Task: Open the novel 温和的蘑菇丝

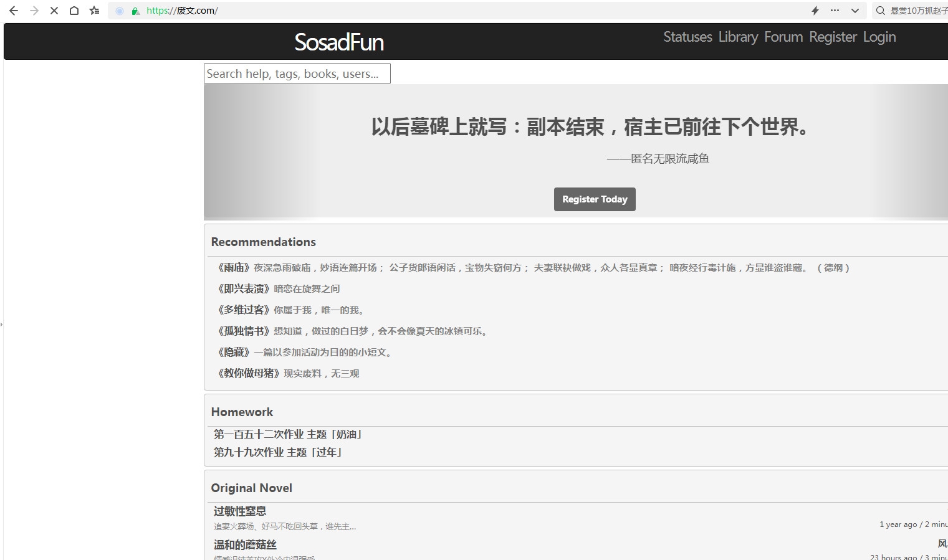Action: tap(245, 545)
